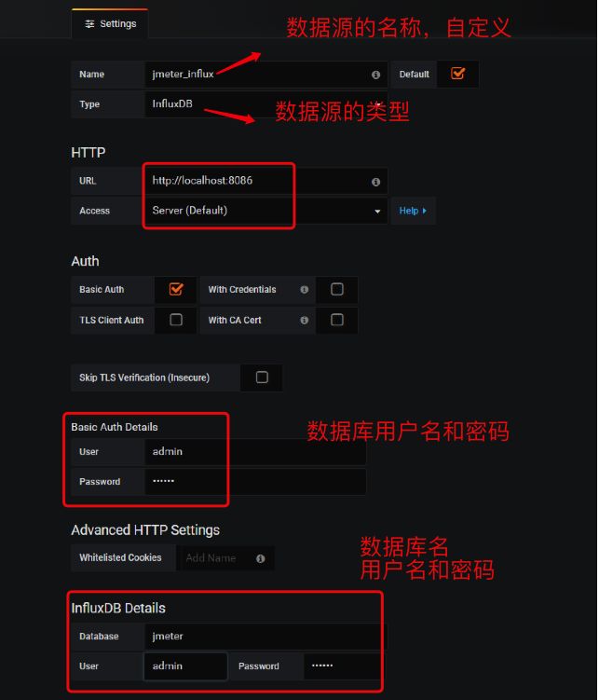
Task: Expand the Help section
Action: [x=413, y=211]
